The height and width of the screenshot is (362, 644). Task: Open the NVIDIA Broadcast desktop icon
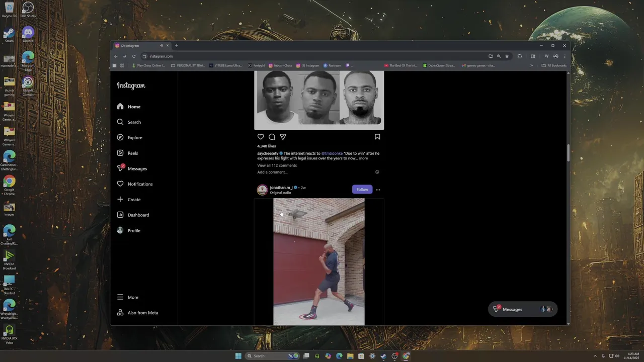(9, 259)
